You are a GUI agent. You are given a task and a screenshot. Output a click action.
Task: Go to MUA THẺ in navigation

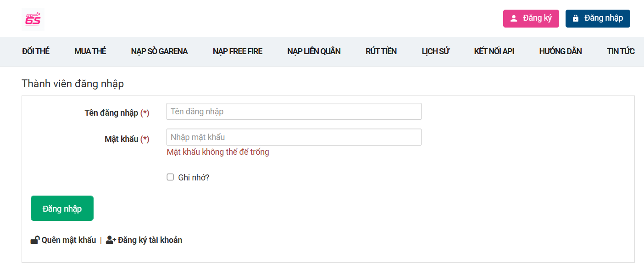pyautogui.click(x=90, y=51)
